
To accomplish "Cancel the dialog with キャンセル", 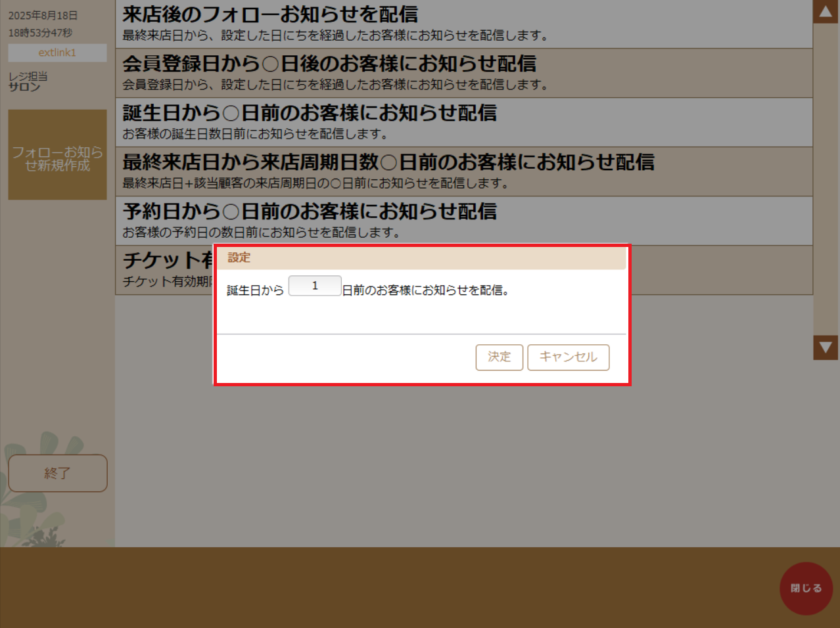I will [568, 357].
